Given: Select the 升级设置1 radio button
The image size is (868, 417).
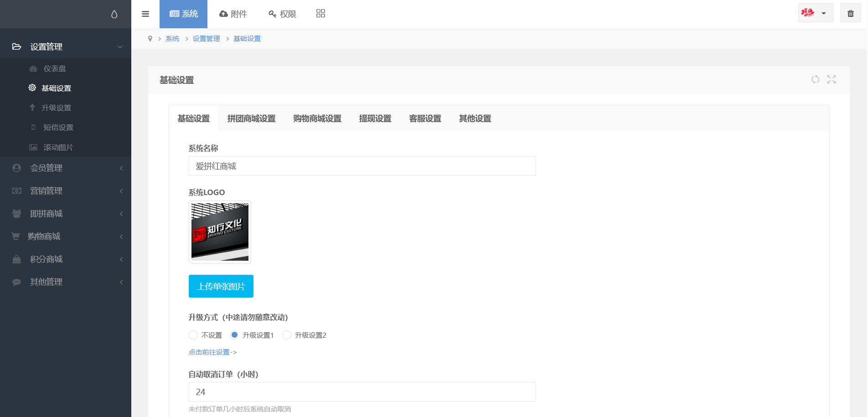Looking at the screenshot, I should tap(234, 335).
